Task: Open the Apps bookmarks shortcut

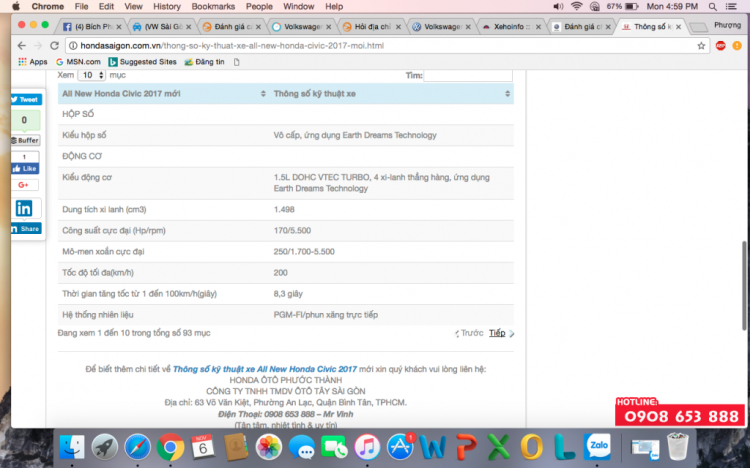Action: [x=33, y=62]
